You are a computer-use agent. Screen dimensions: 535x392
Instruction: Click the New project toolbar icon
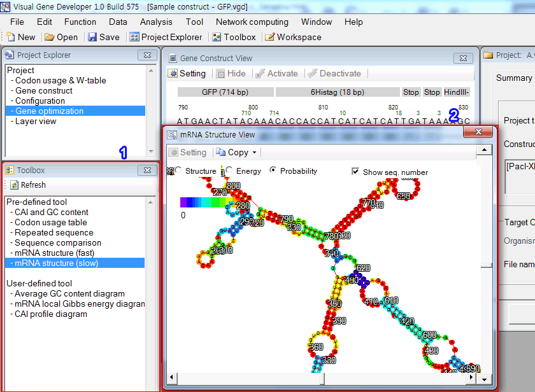pyautogui.click(x=10, y=37)
